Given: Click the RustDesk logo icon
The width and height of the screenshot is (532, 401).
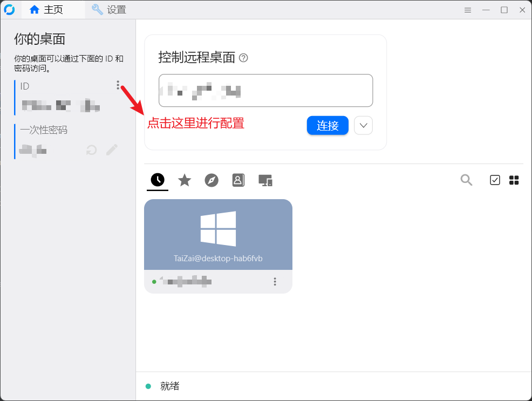Looking at the screenshot, I should coord(9,10).
